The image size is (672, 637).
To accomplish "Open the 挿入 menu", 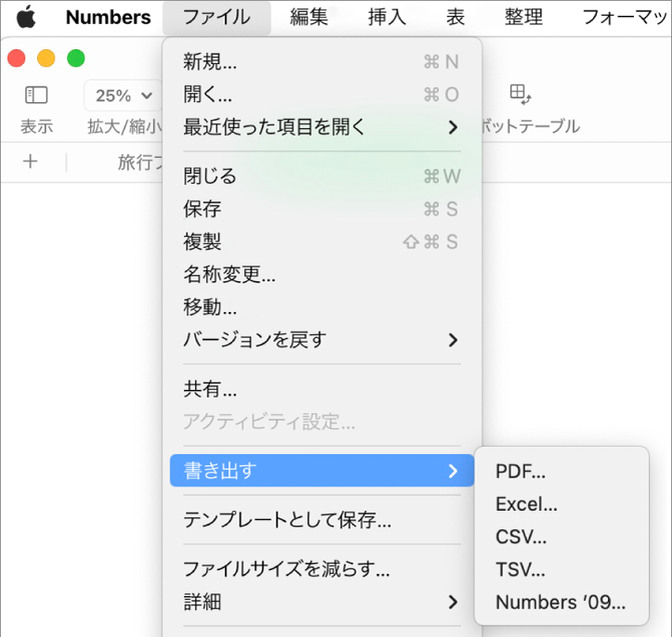I will [386, 18].
